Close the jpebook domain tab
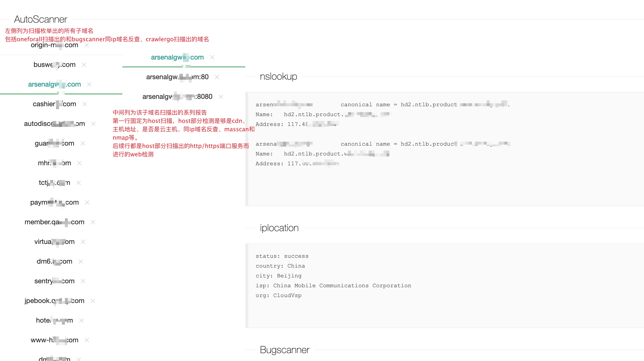This screenshot has height=361, width=644. [93, 301]
